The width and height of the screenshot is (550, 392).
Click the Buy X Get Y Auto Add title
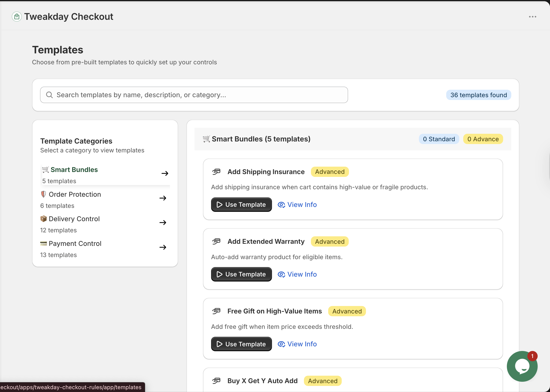(263, 381)
